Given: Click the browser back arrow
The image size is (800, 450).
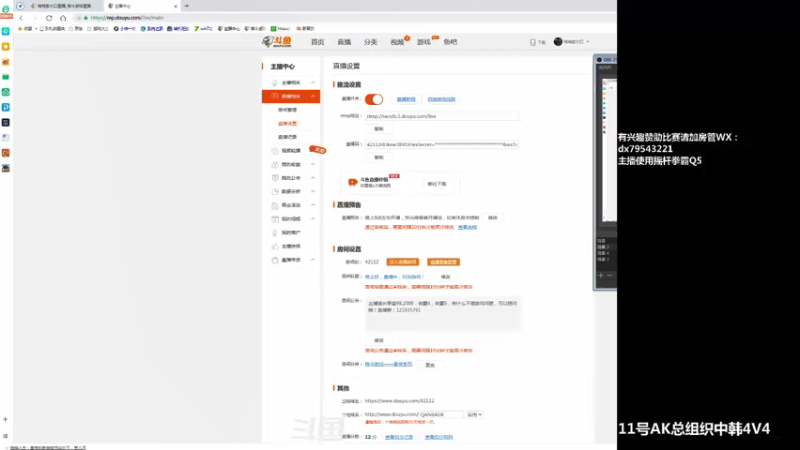Looking at the screenshot, I should pyautogui.click(x=21, y=18).
